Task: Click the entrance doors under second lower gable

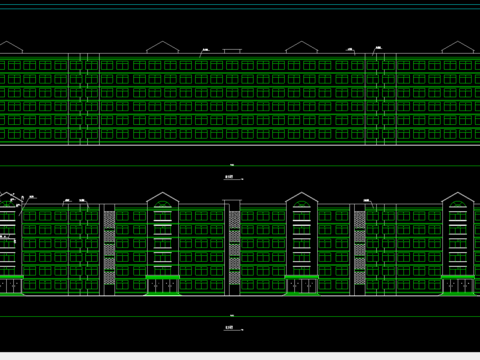Action: click(x=163, y=286)
